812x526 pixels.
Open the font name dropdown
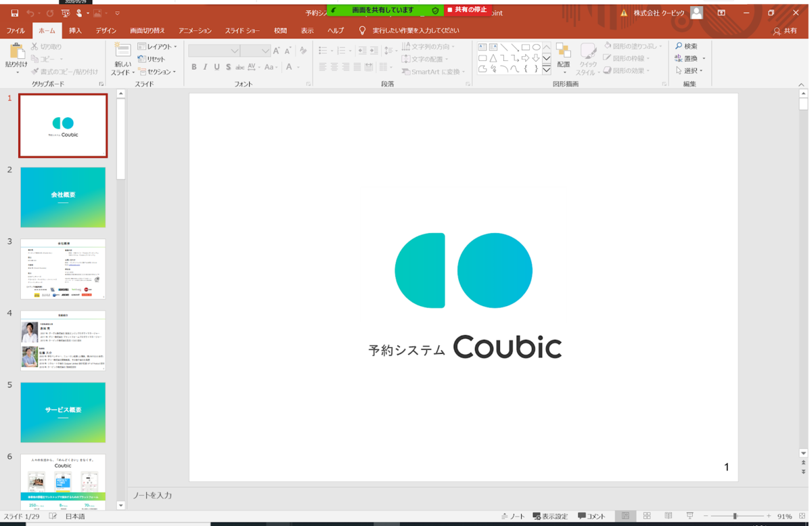(234, 51)
